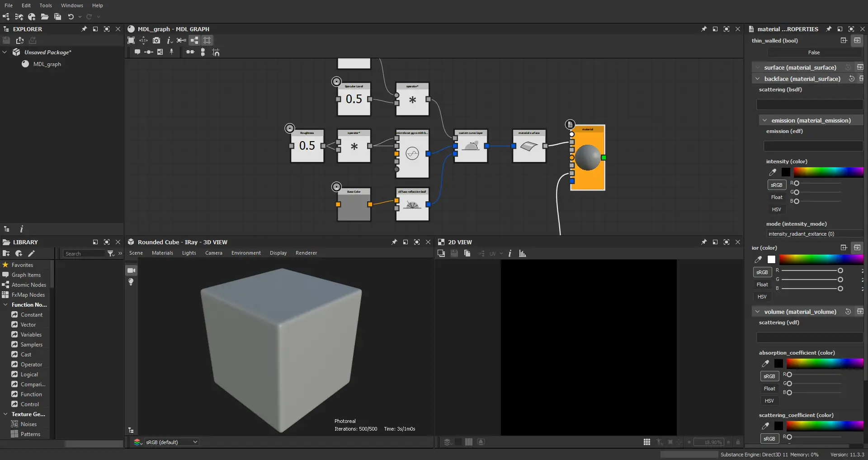
Task: Collapse the emission (material_emission) section
Action: [x=764, y=120]
